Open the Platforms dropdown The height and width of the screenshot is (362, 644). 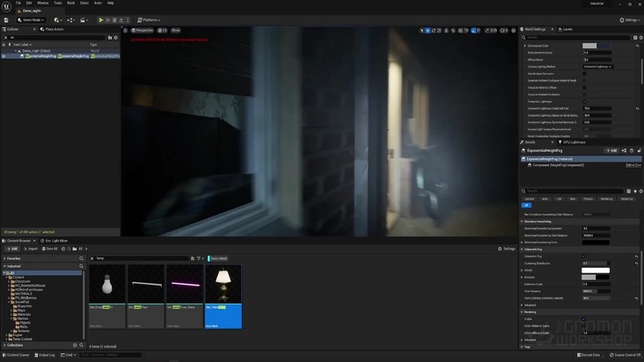(149, 19)
